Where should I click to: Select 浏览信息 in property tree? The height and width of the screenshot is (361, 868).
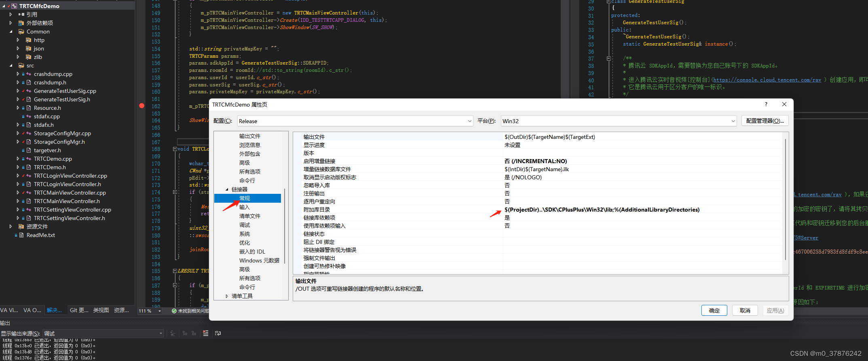pos(250,145)
